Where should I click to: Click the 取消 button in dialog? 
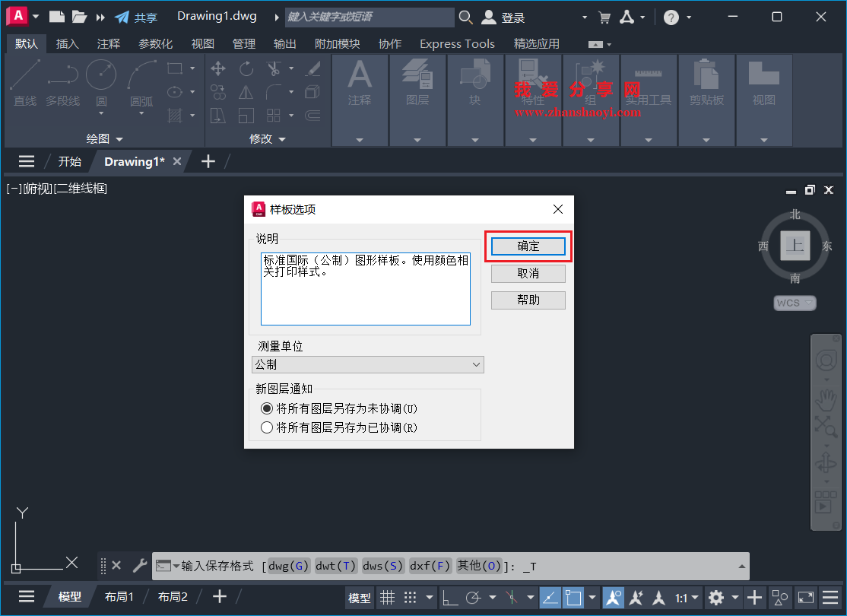[528, 274]
